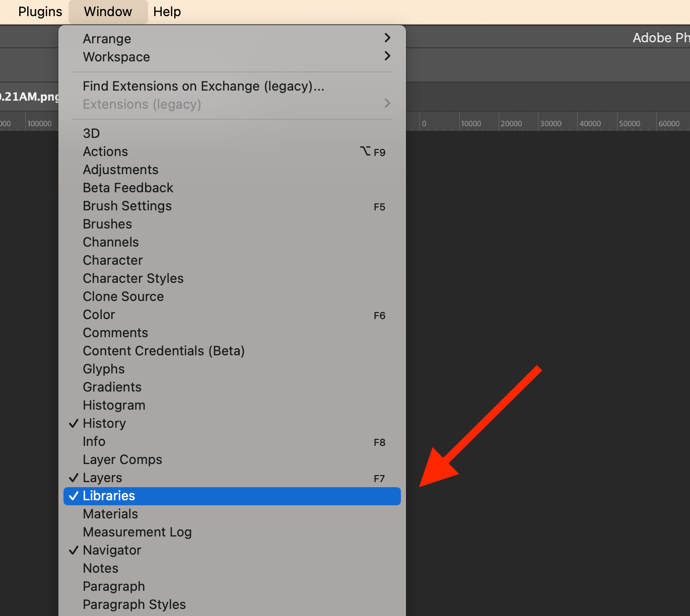Viewport: 690px width, 616px height.
Task: Expand the Arrange submenu
Action: [x=232, y=39]
